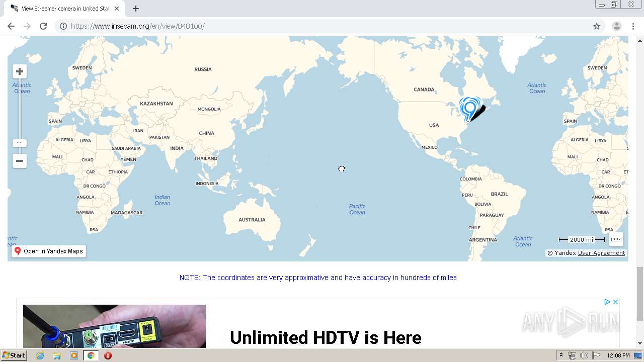Click the USA label on map
Viewport: 644px width, 362px height.
[x=434, y=125]
